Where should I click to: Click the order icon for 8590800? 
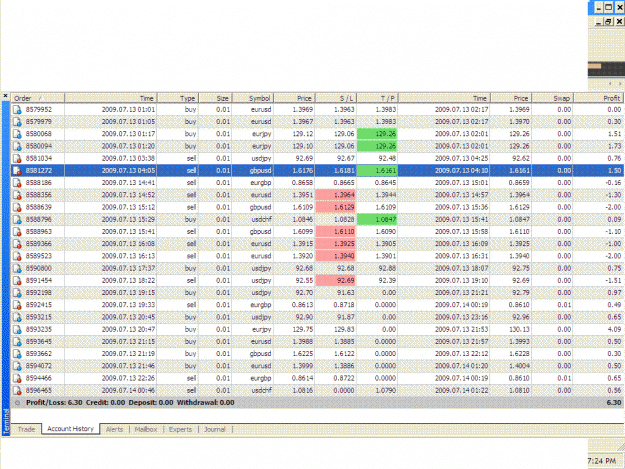point(17,268)
